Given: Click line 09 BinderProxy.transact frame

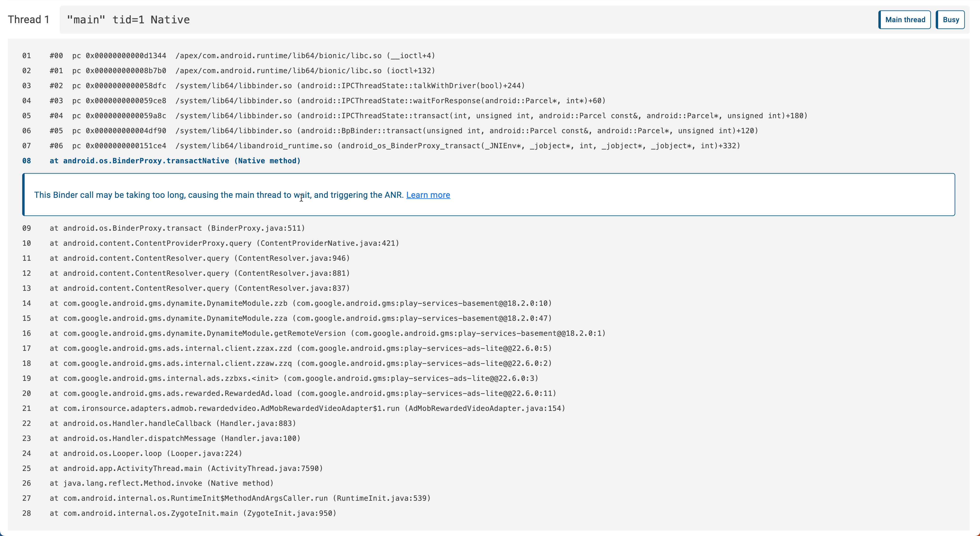Looking at the screenshot, I should pos(177,228).
